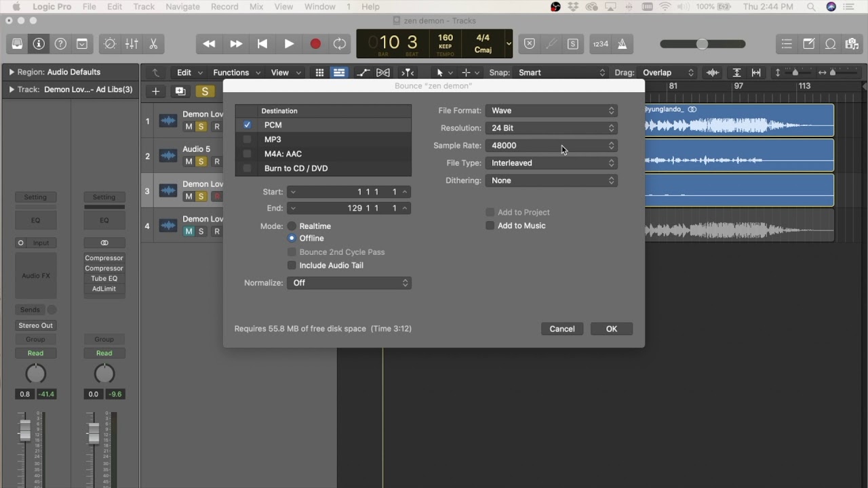868x488 pixels.
Task: Open the Sample Rate 48000 dropdown
Action: tap(551, 146)
